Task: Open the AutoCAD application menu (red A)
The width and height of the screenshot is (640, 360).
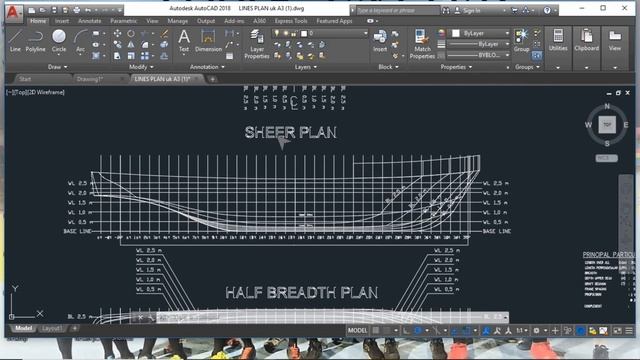Action: tap(14, 12)
